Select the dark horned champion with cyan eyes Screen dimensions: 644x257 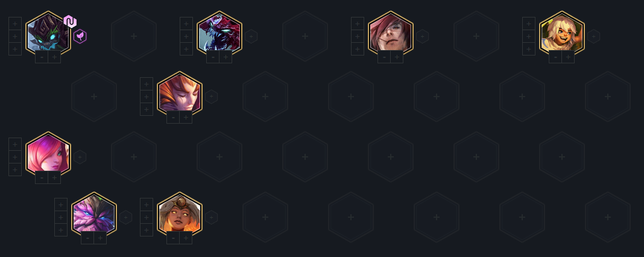(x=48, y=35)
